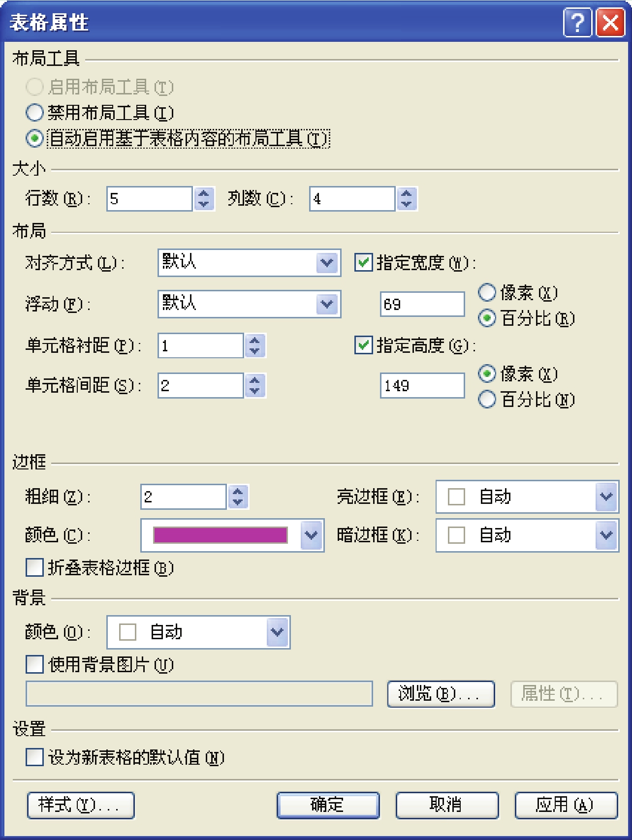632x840 pixels.
Task: Increase border thickness spinner up arrow
Action: [238, 491]
